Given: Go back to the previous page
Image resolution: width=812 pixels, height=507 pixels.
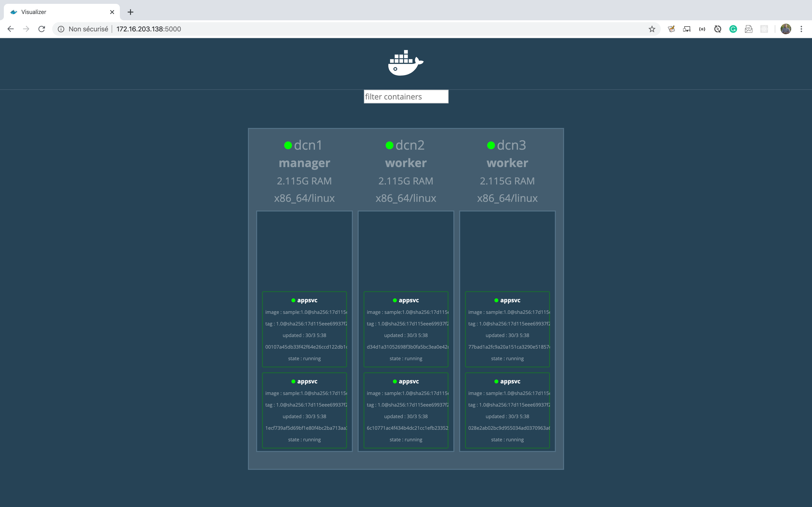Looking at the screenshot, I should click(x=11, y=29).
